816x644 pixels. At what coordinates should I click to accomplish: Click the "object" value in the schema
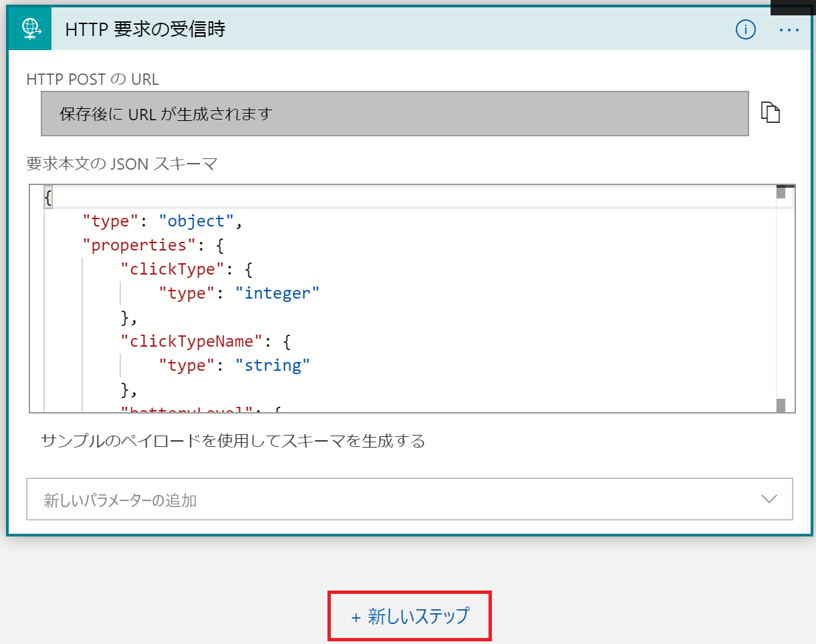click(x=196, y=221)
